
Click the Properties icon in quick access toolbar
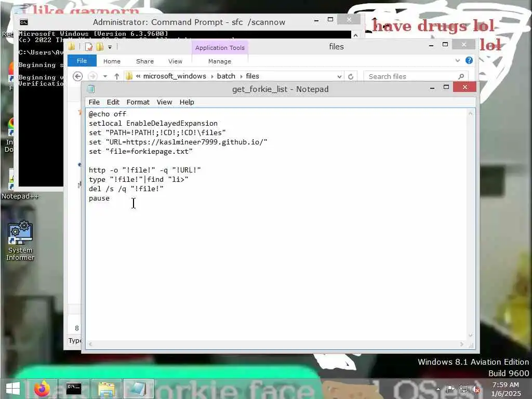click(x=88, y=47)
